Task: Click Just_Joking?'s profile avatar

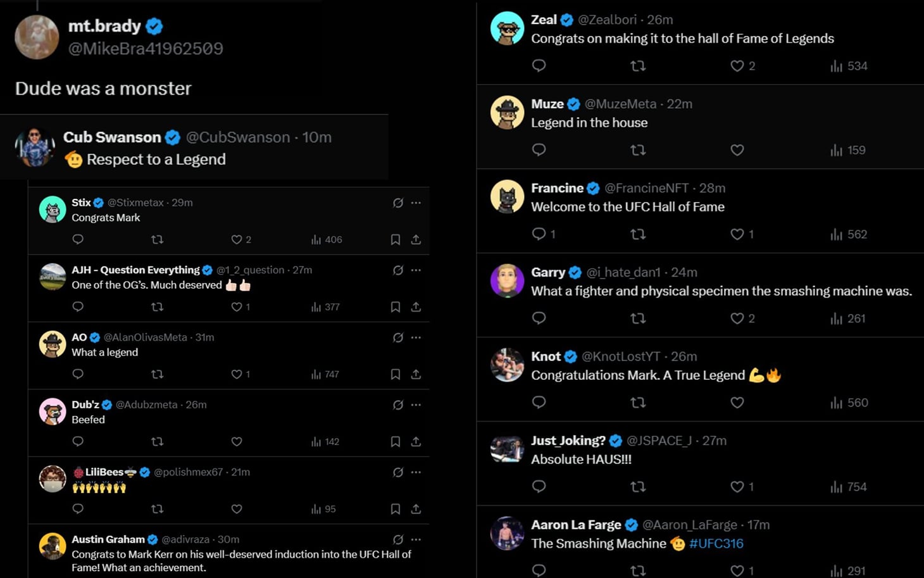Action: click(x=508, y=449)
